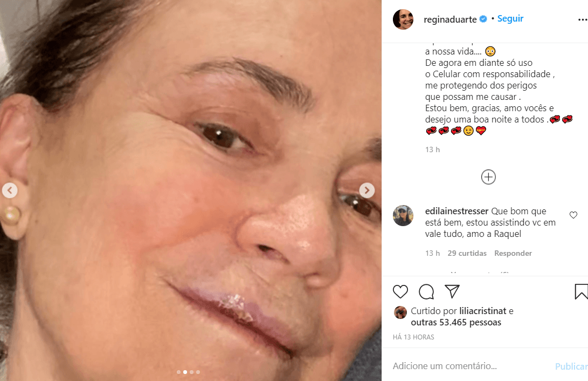The image size is (588, 381).
Task: Load more comments plus circle button
Action: coord(488,177)
